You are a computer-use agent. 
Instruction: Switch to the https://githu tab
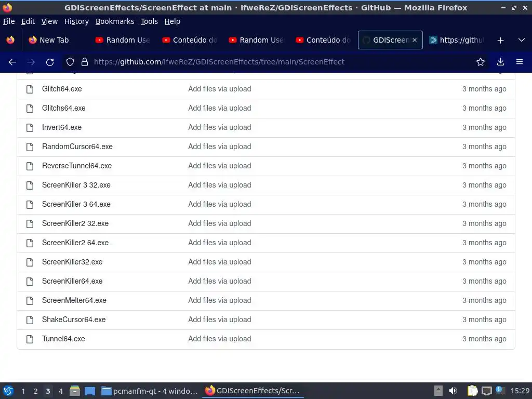coord(457,40)
